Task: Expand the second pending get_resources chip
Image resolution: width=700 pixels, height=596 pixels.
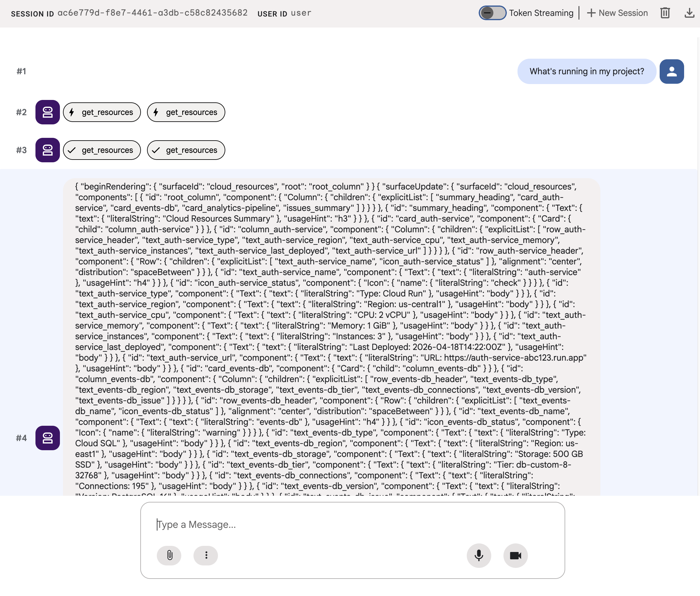Action: click(x=186, y=112)
